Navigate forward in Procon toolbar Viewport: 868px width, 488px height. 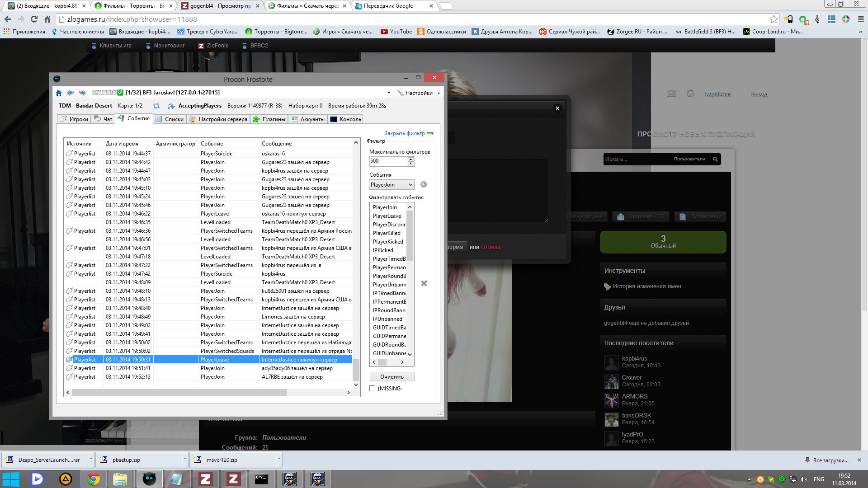[82, 93]
